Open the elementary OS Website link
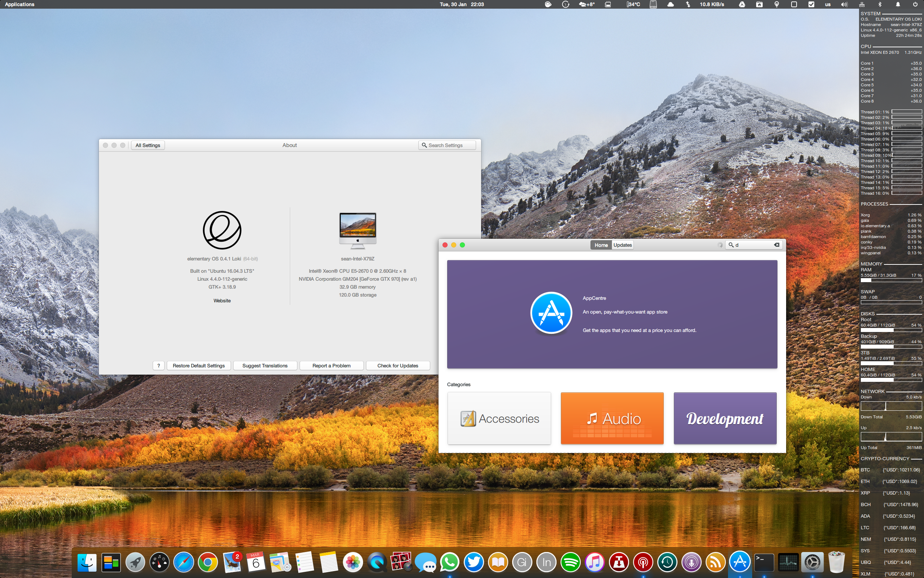924x578 pixels. tap(222, 301)
